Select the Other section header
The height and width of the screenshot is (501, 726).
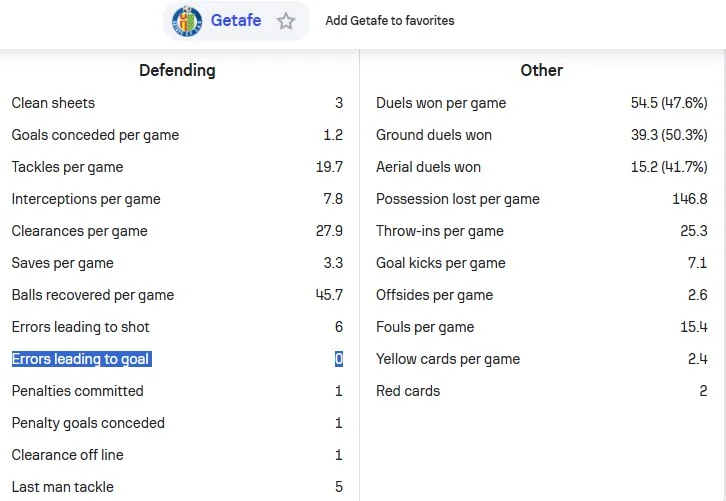coord(541,71)
